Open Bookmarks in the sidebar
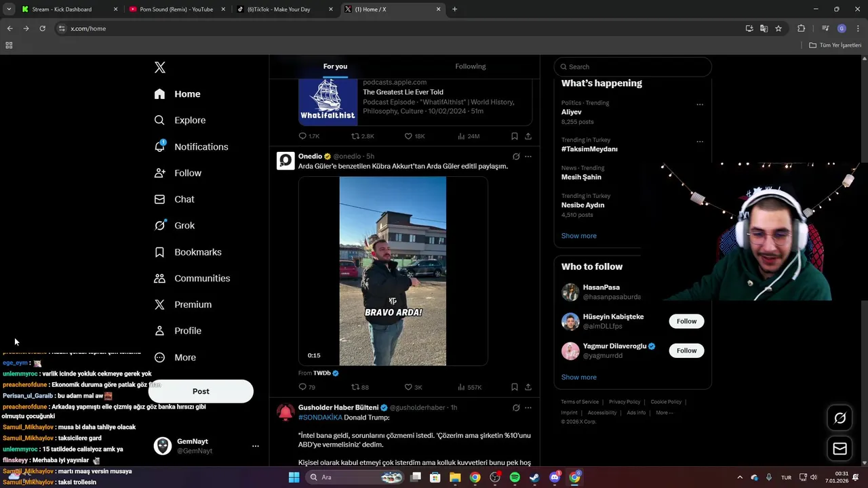Image resolution: width=868 pixels, height=488 pixels. [x=188, y=252]
